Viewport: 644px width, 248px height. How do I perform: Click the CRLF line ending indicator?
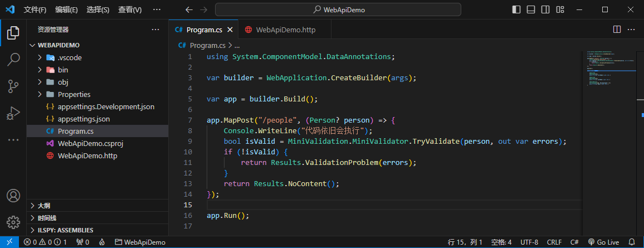[x=554, y=242]
